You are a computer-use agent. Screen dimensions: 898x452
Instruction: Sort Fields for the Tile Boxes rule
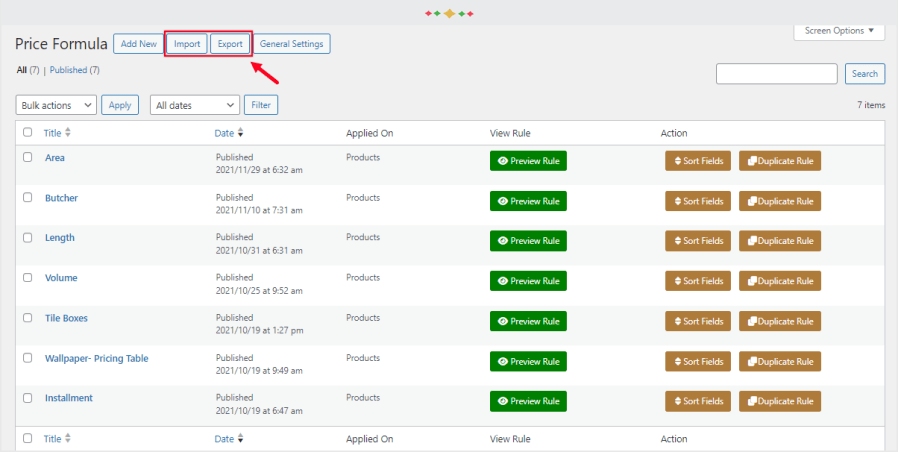697,321
